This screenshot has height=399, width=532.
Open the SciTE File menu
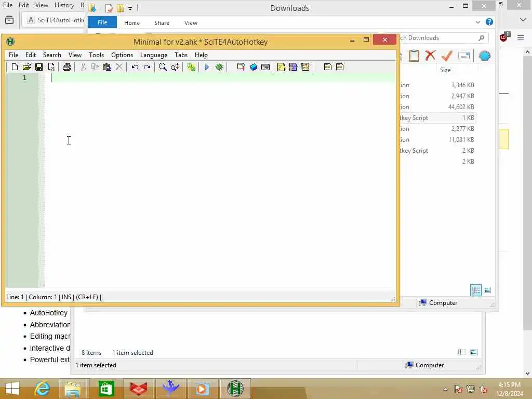14,55
